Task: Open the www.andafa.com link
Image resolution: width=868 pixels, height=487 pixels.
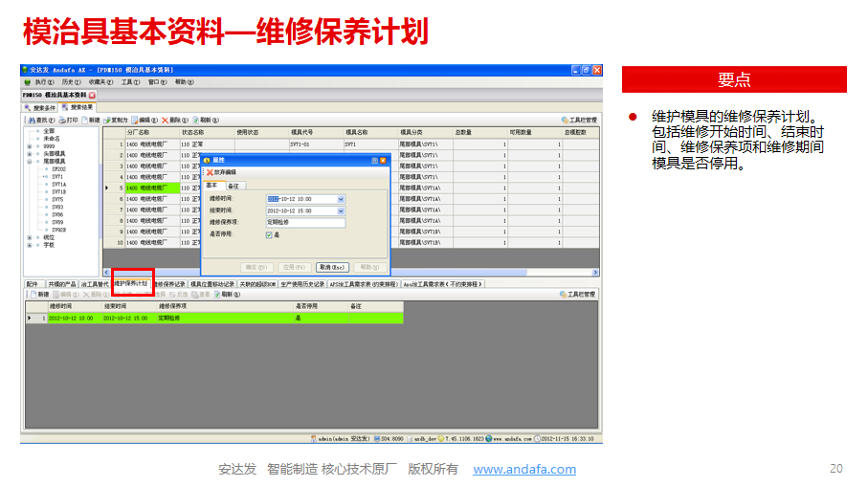Action: [524, 469]
